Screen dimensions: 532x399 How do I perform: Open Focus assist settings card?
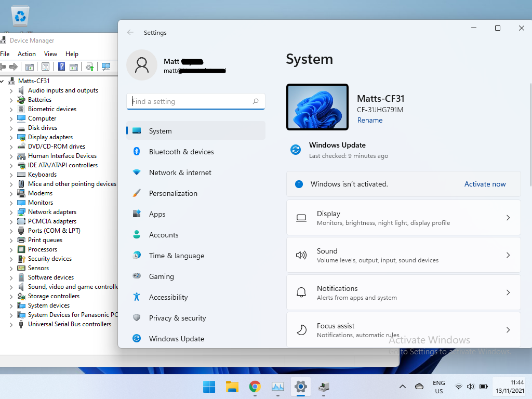pyautogui.click(x=403, y=329)
